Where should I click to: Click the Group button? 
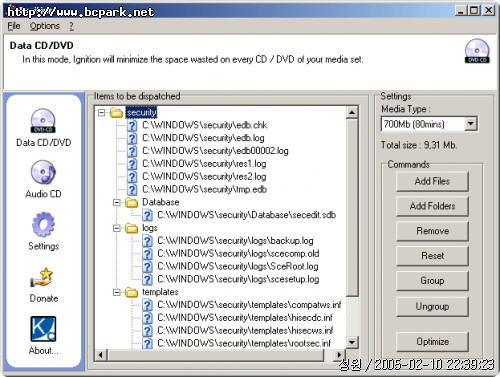click(432, 281)
